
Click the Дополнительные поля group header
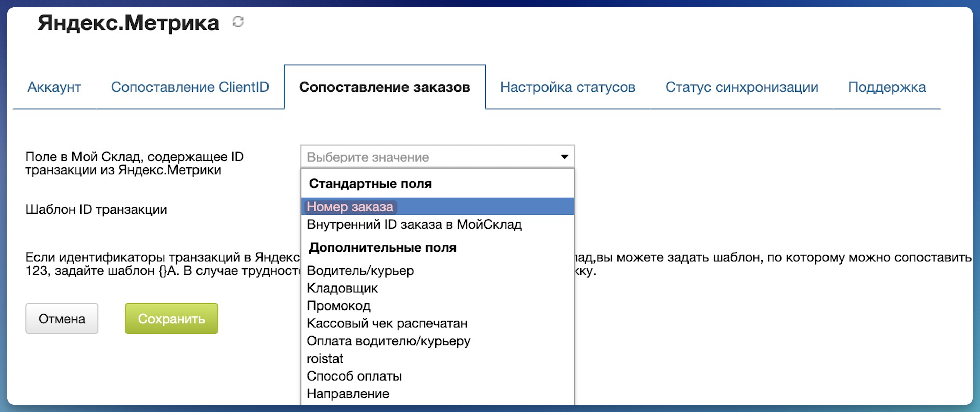click(x=382, y=248)
